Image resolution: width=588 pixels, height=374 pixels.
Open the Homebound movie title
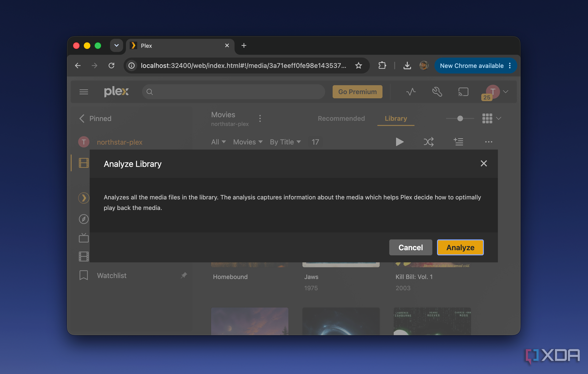coord(230,277)
